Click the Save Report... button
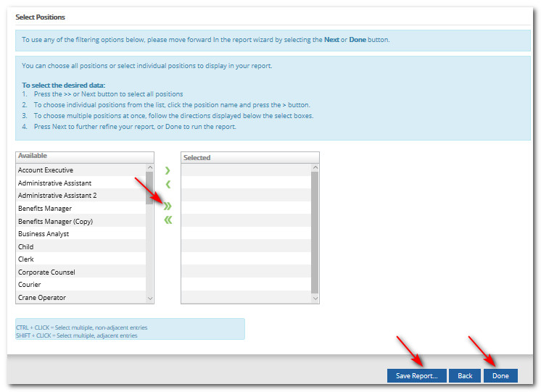This screenshot has height=392, width=541. tap(416, 376)
